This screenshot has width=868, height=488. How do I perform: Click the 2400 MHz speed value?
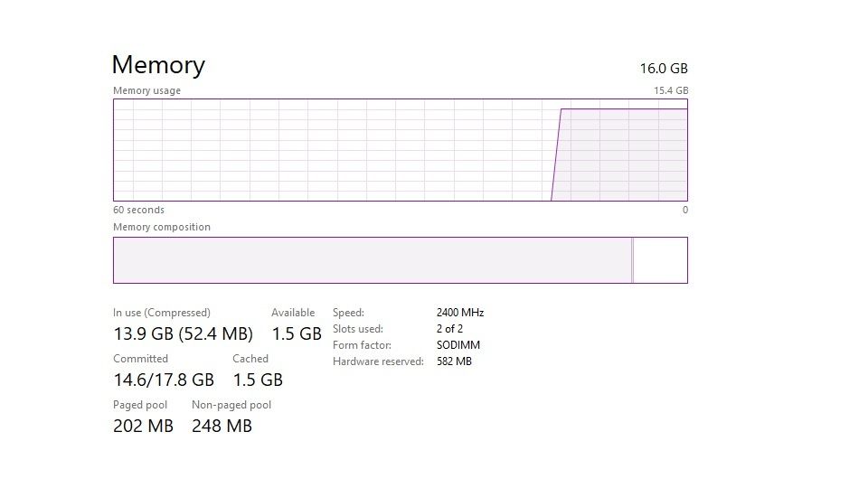pyautogui.click(x=460, y=313)
